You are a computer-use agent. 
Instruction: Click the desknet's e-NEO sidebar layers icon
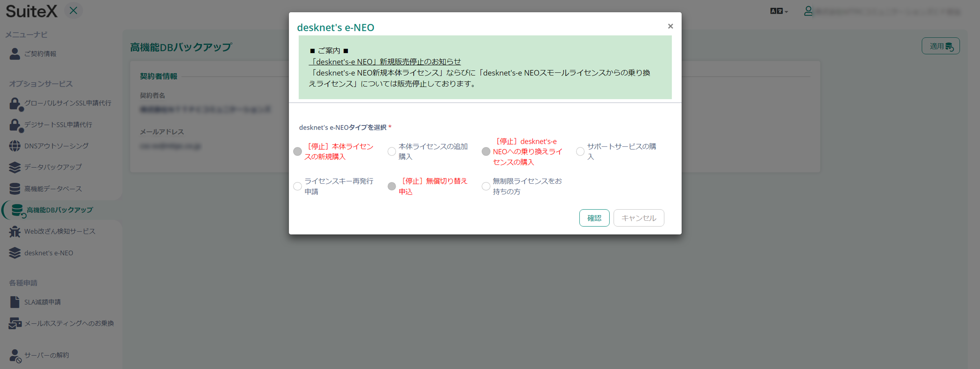click(15, 253)
